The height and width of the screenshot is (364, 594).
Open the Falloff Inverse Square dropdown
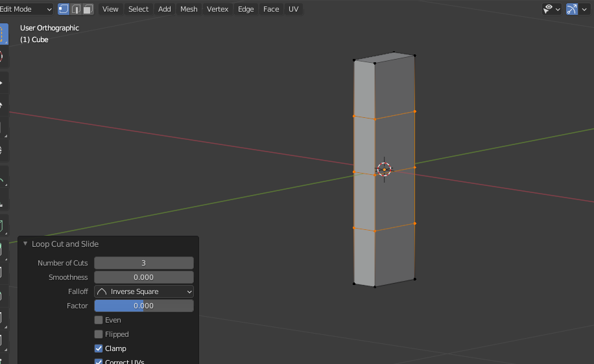(143, 291)
